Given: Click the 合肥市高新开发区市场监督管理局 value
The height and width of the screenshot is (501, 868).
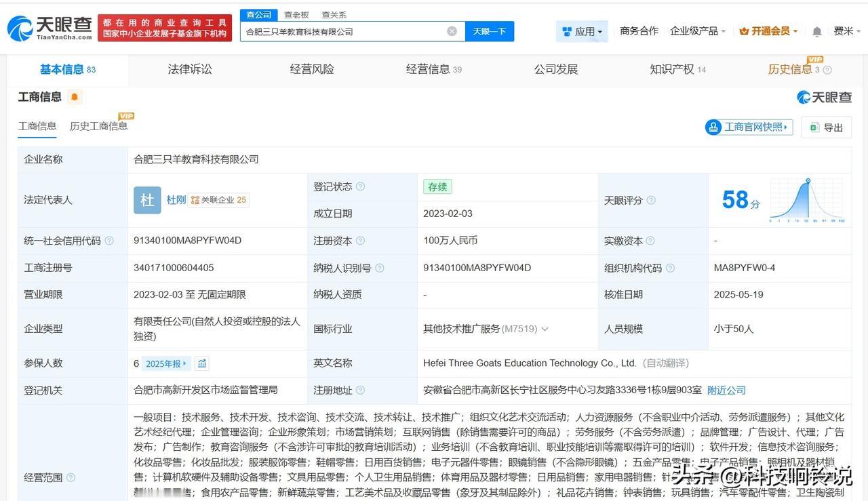Looking at the screenshot, I should (205, 390).
